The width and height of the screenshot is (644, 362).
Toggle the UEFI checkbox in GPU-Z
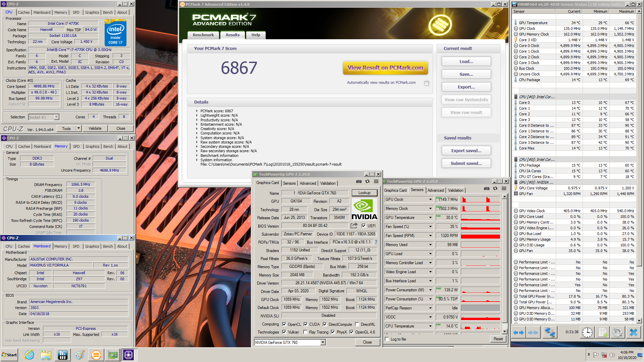(364, 226)
